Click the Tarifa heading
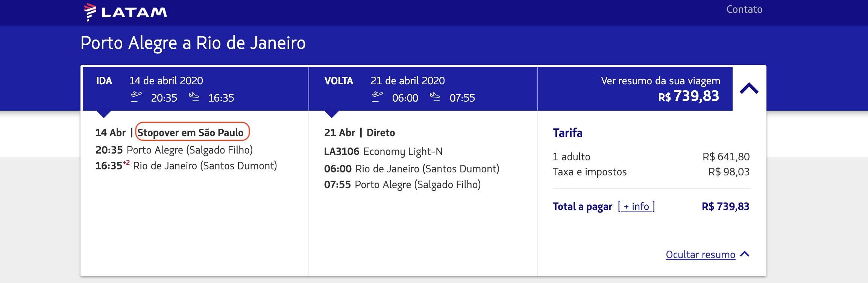The image size is (868, 283). 568,133
